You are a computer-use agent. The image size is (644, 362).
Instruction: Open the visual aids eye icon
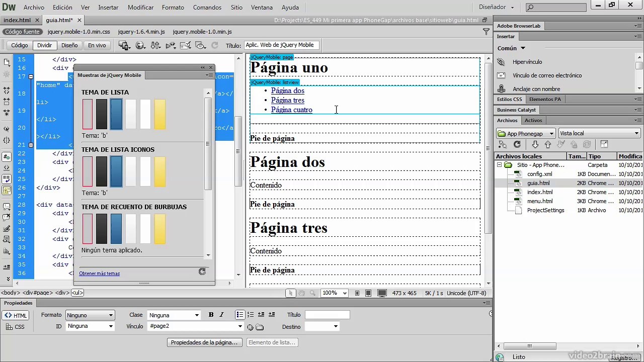[x=200, y=45]
